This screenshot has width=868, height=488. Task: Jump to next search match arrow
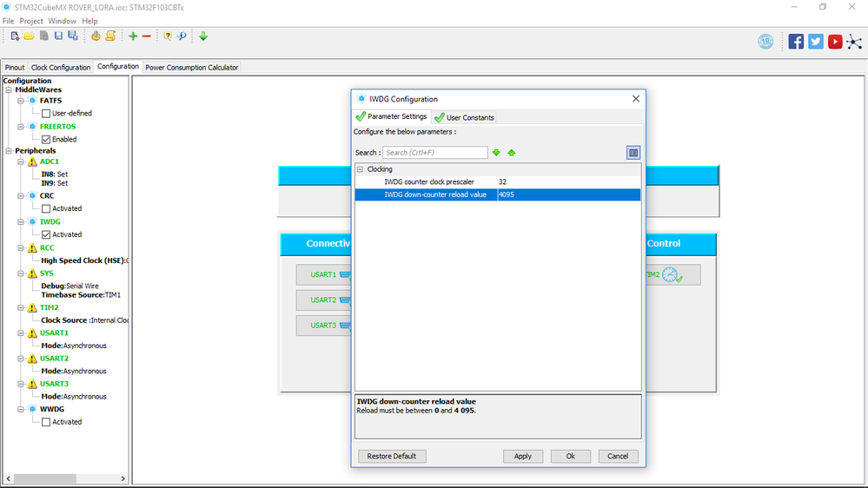coord(496,153)
